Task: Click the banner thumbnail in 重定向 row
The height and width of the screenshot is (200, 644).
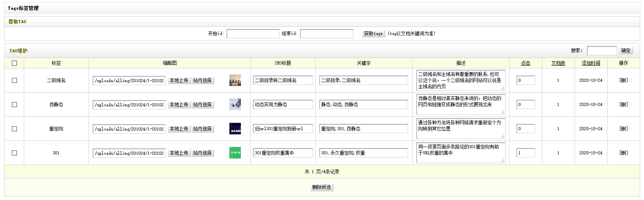Action: coord(235,129)
